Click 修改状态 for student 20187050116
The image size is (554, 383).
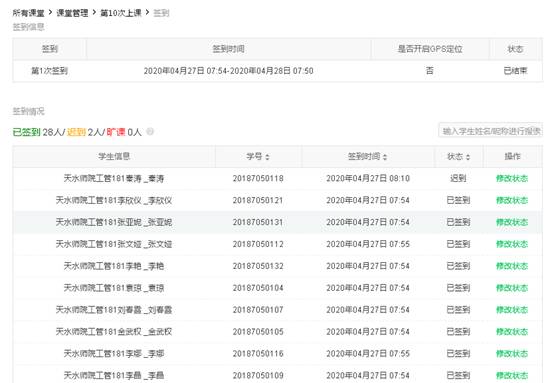pyautogui.click(x=512, y=354)
